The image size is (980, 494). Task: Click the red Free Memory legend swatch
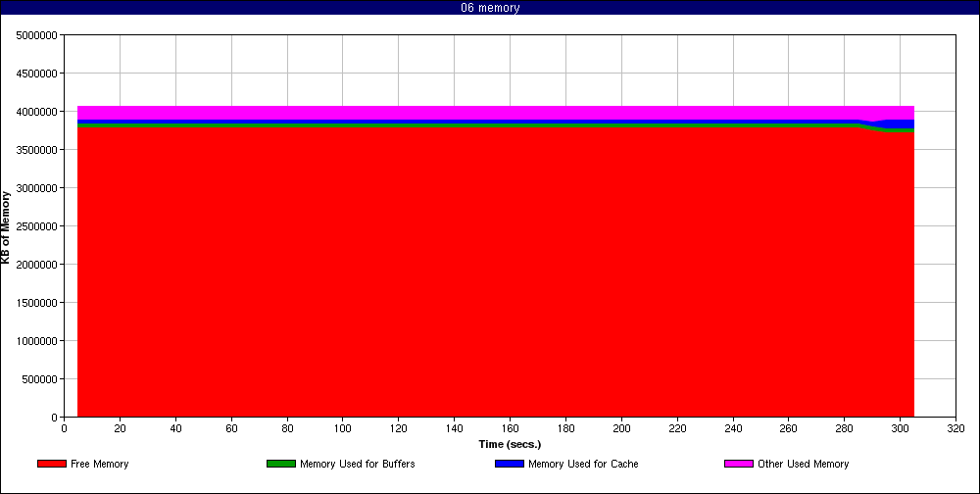[x=52, y=464]
